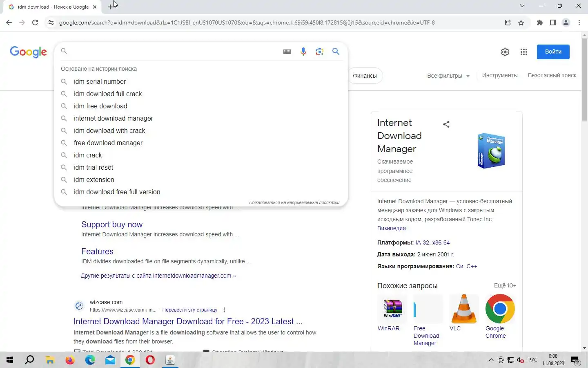Toggle Chrome side panel icon
The image size is (588, 368).
pyautogui.click(x=553, y=22)
